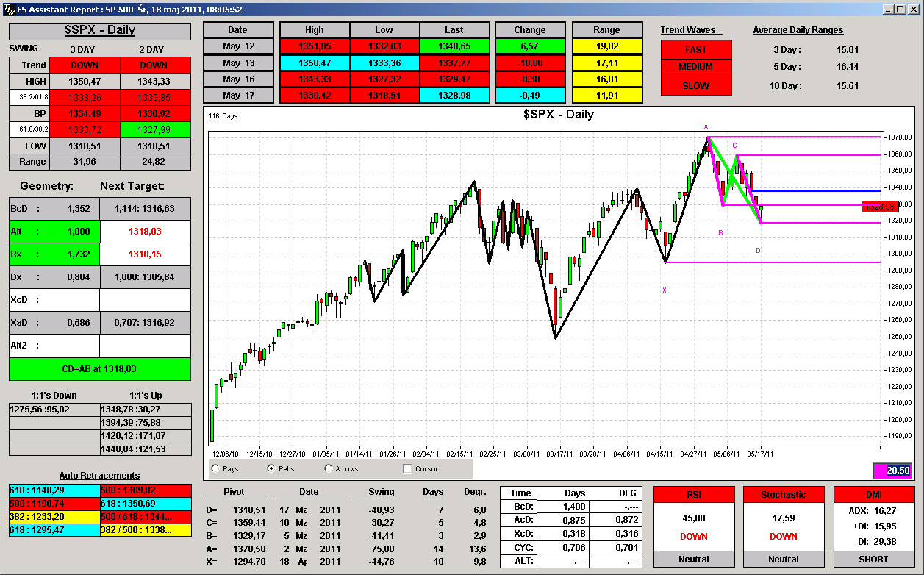Click the yellow 19,02 Range cell

[607, 46]
